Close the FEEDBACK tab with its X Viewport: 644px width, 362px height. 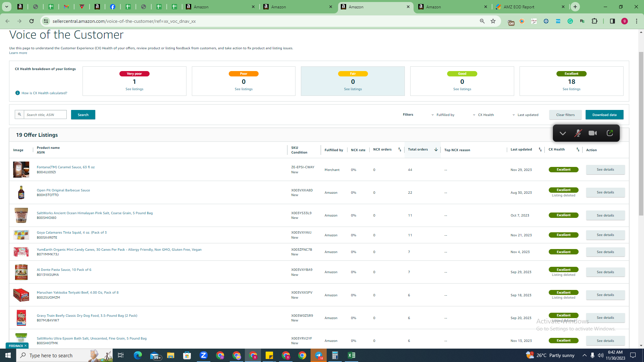pyautogui.click(x=25, y=346)
